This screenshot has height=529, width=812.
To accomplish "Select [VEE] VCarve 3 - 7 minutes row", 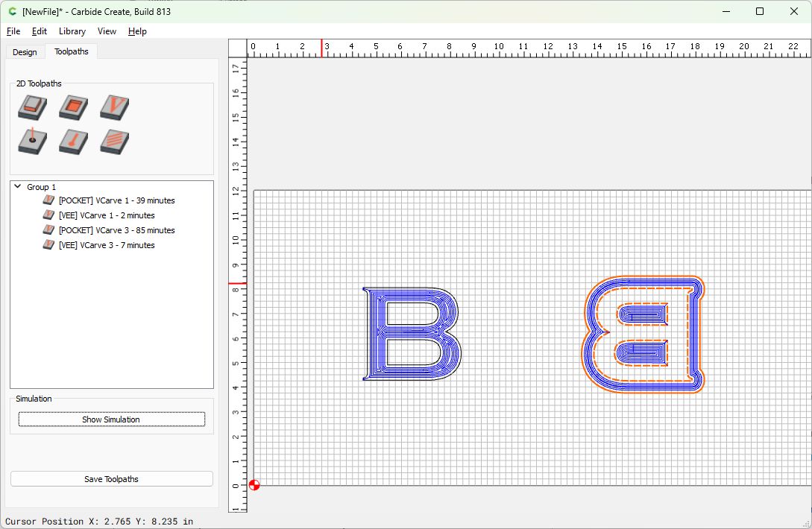I will (x=107, y=245).
